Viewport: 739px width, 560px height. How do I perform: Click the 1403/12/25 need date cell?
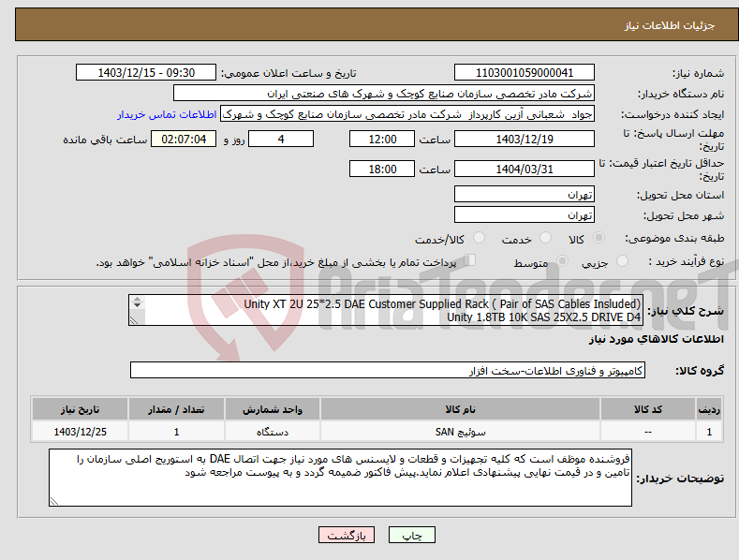pos(81,432)
